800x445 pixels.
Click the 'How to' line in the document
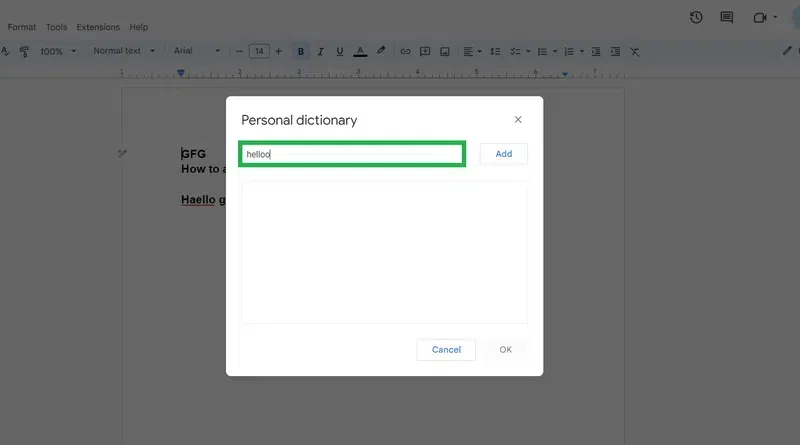pos(203,169)
